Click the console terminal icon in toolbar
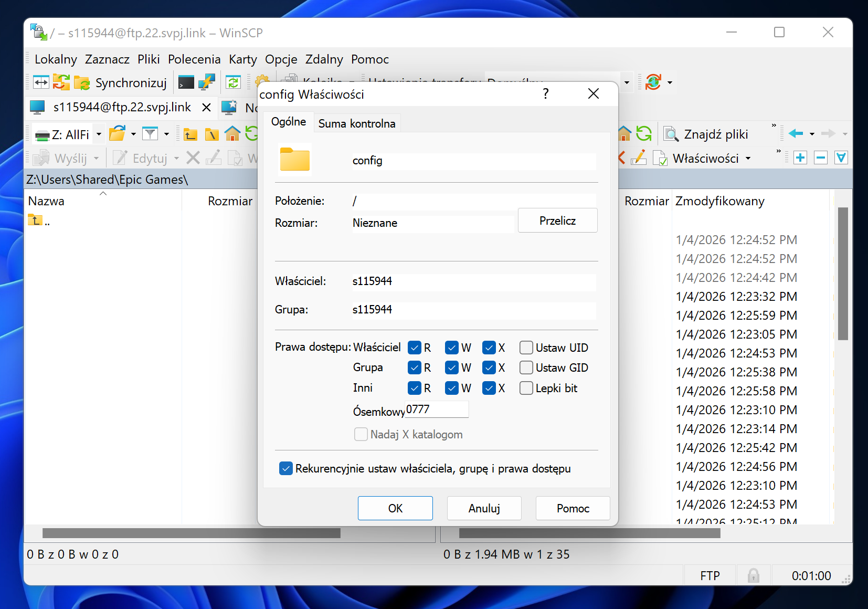Viewport: 868px width, 609px height. 186,82
